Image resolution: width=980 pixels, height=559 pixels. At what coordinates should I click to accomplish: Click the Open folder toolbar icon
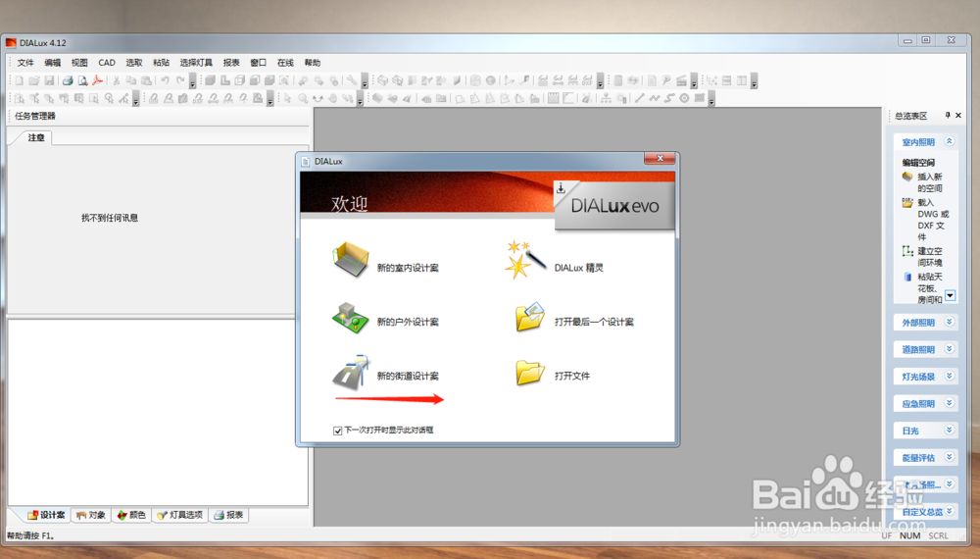coord(33,80)
